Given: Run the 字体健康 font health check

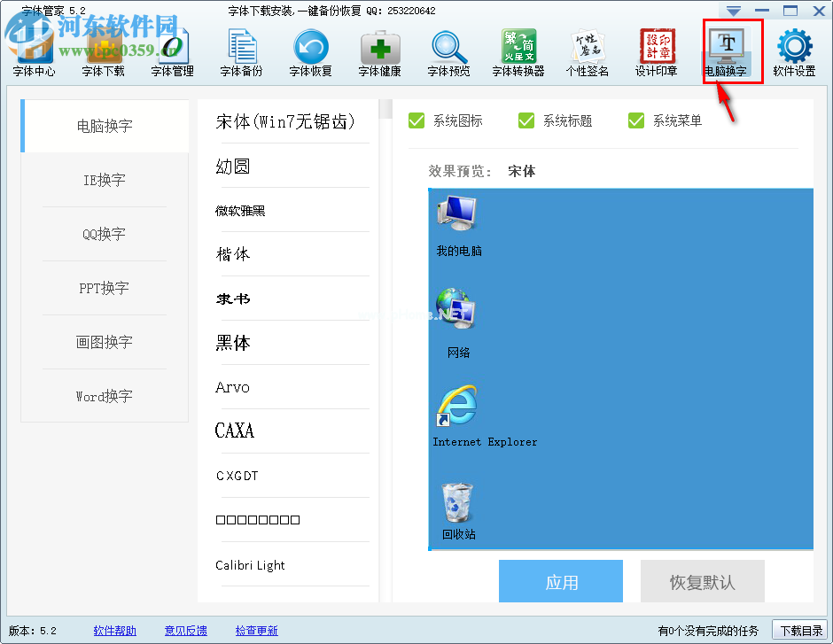Looking at the screenshot, I should (x=379, y=51).
